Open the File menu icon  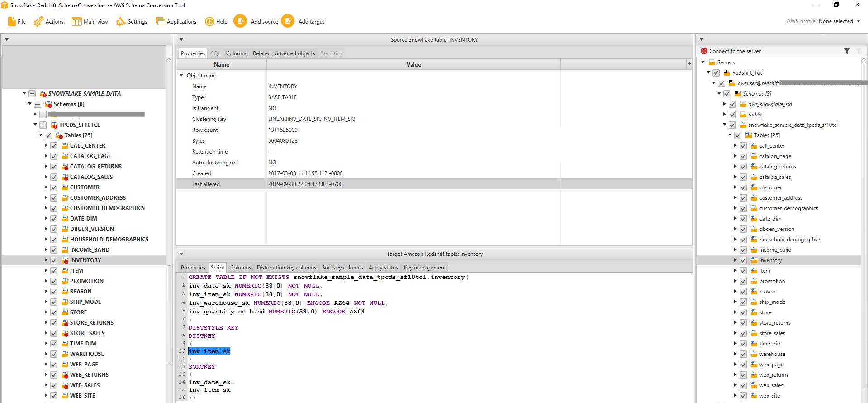[x=12, y=21]
